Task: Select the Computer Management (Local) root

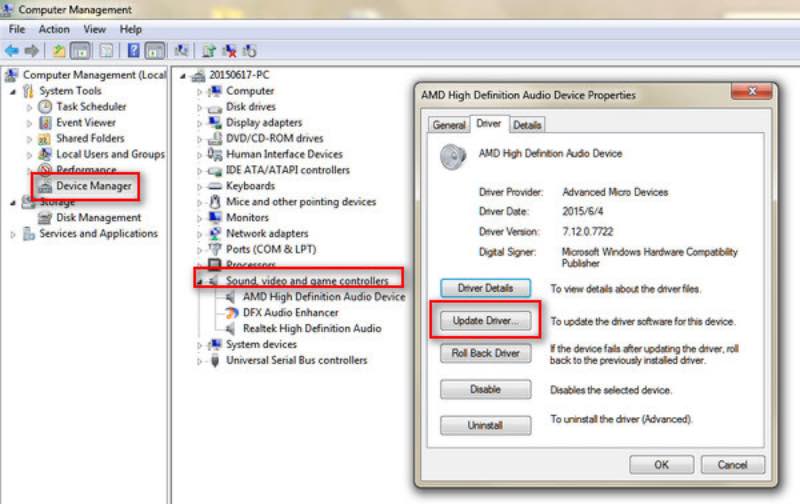Action: click(x=94, y=75)
